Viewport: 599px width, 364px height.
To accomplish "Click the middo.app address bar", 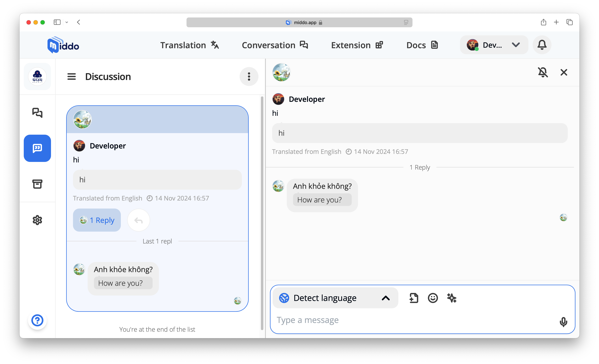I will click(x=299, y=22).
